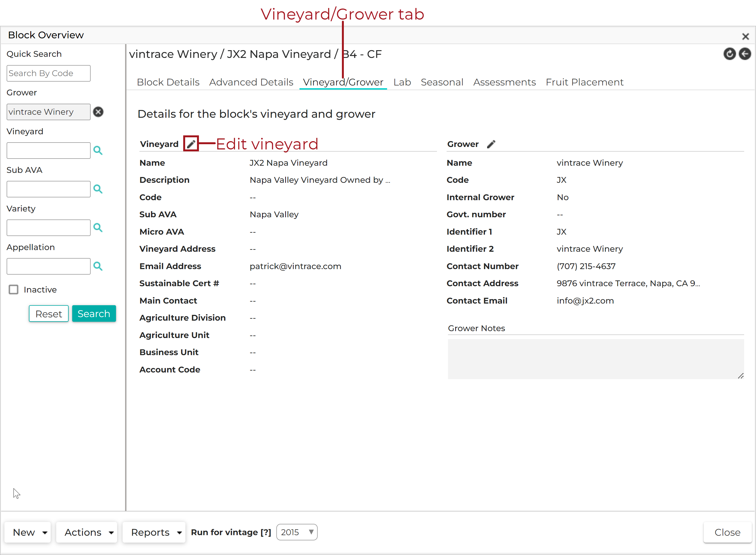Open the Fruit Placement tab
The height and width of the screenshot is (555, 756).
tap(584, 82)
